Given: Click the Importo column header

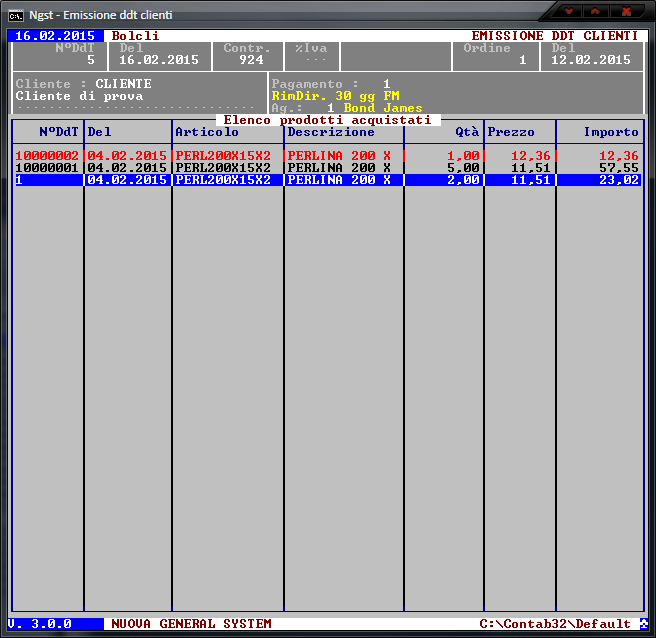Looking at the screenshot, I should coord(611,132).
